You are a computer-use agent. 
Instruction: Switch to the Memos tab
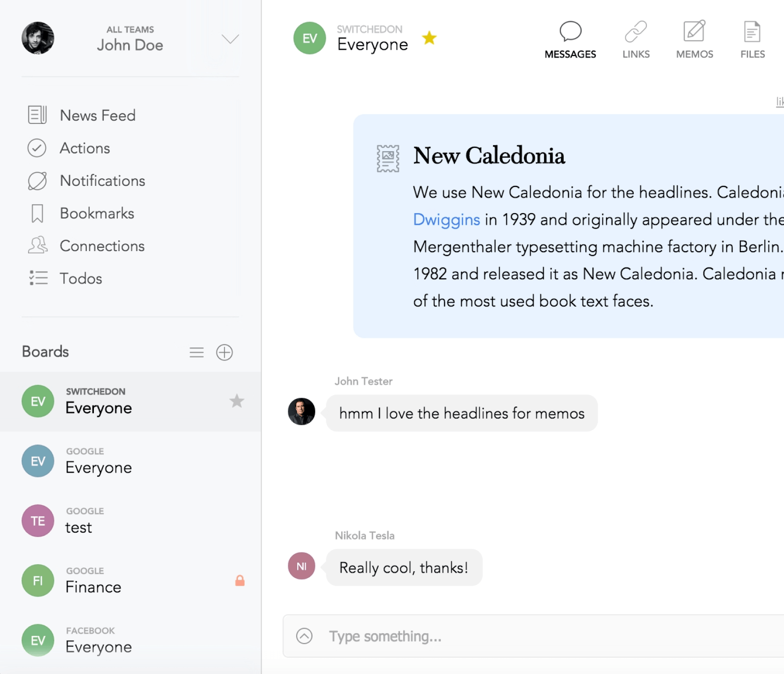(x=694, y=40)
